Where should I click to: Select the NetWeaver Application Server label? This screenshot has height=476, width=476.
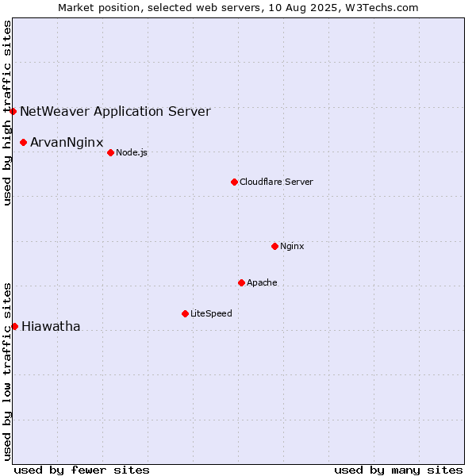click(115, 111)
